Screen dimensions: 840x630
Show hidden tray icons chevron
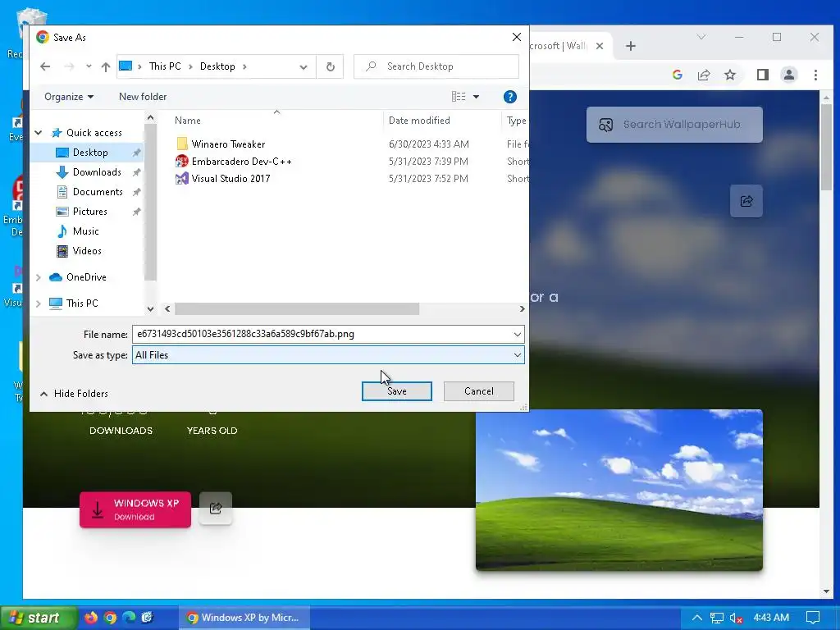coord(696,618)
